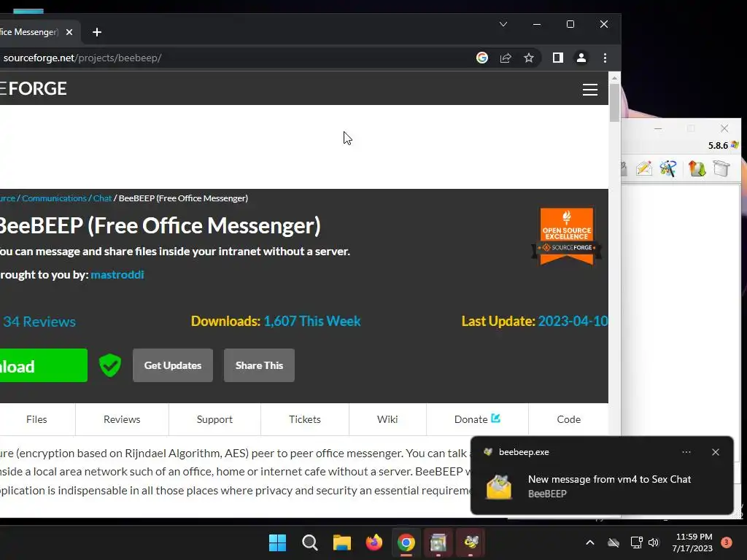Click the trash bin icon in BeeBEEP toolbar
This screenshot has width=747, height=560.
click(x=721, y=168)
